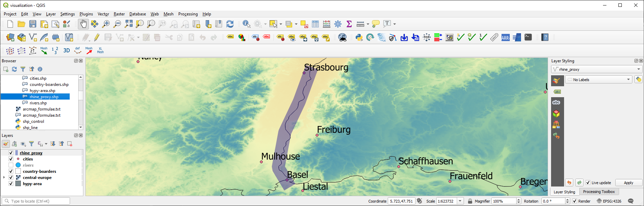Image resolution: width=644 pixels, height=206 pixels.
Task: Show the statistical summary sigma icon
Action: (349, 24)
